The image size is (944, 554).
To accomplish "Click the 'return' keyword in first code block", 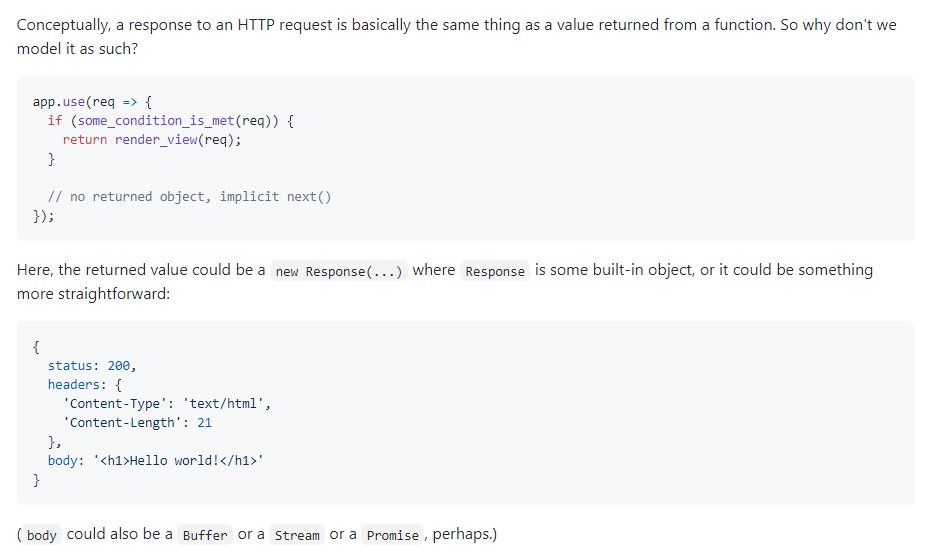I will coord(85,140).
